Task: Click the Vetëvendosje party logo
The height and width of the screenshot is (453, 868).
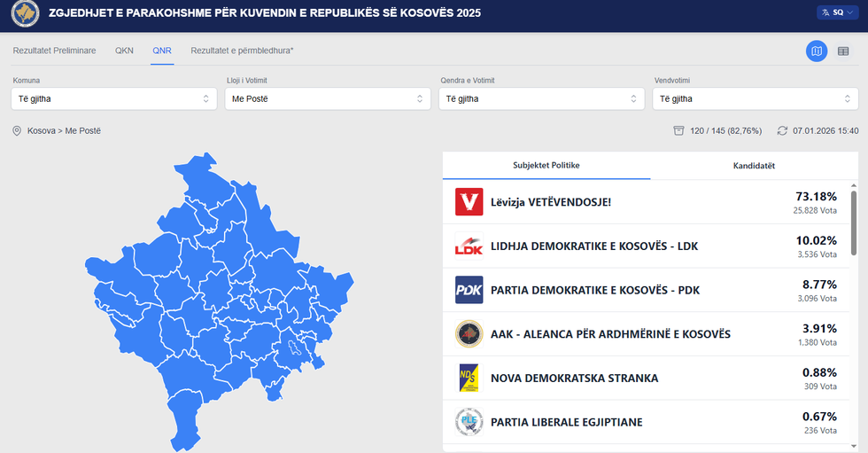Action: [x=469, y=202]
